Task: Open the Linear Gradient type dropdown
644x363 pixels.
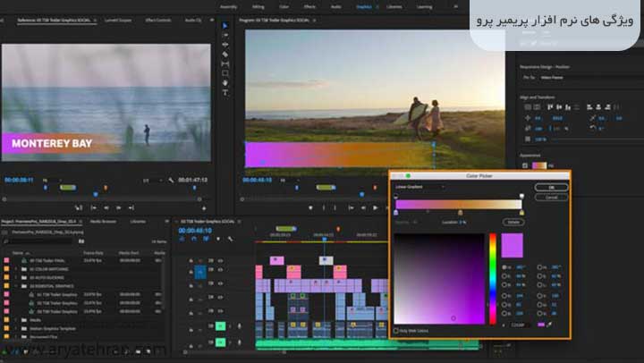Action: tap(420, 187)
